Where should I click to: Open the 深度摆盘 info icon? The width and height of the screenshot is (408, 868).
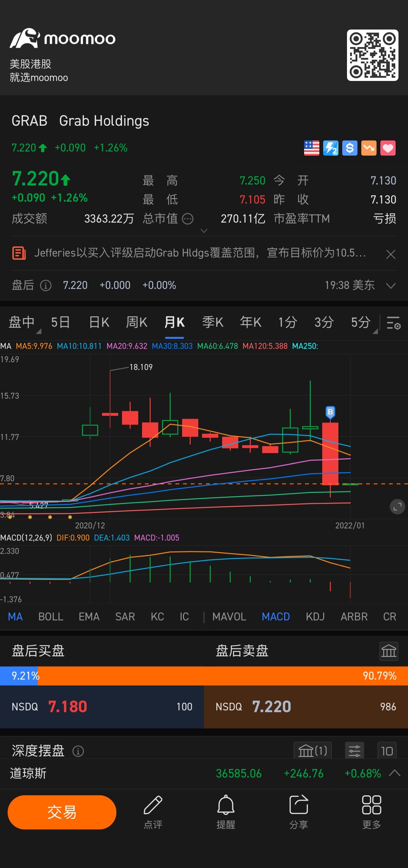tap(78, 751)
